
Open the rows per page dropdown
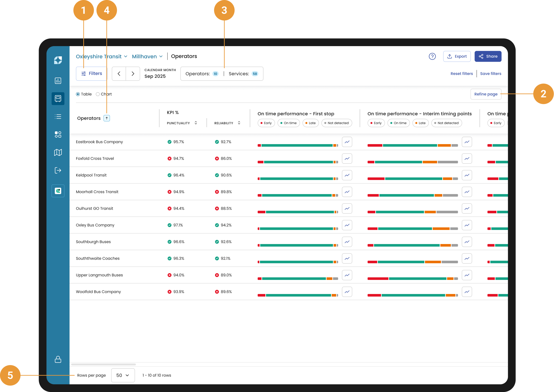point(123,375)
